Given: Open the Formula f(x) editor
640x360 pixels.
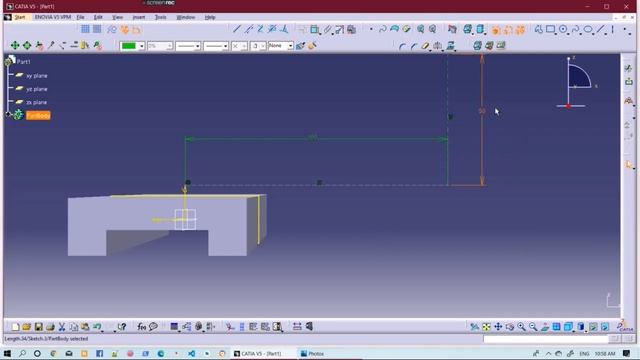Looking at the screenshot, I should point(141,327).
